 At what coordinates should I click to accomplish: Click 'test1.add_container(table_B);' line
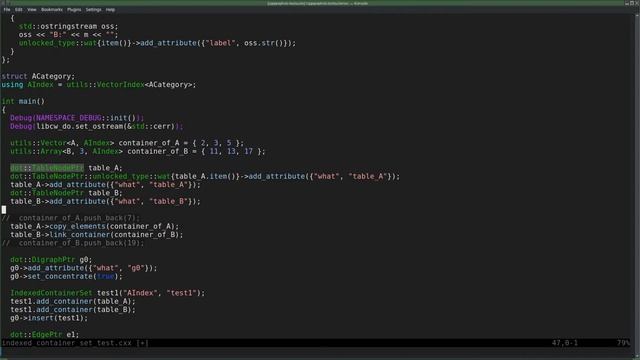click(73, 310)
